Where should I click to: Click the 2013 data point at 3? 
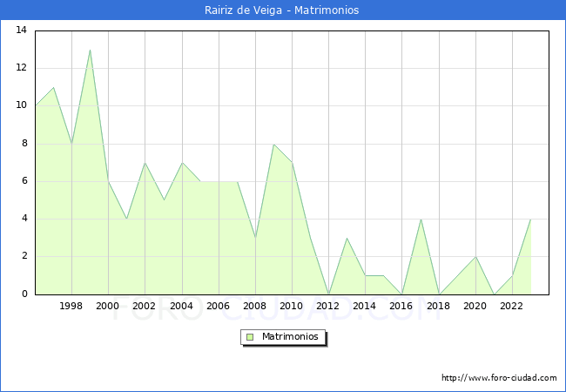click(x=347, y=238)
